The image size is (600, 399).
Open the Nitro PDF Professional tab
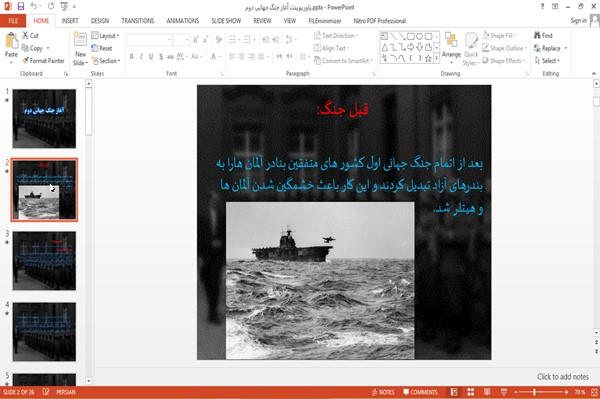pyautogui.click(x=380, y=21)
